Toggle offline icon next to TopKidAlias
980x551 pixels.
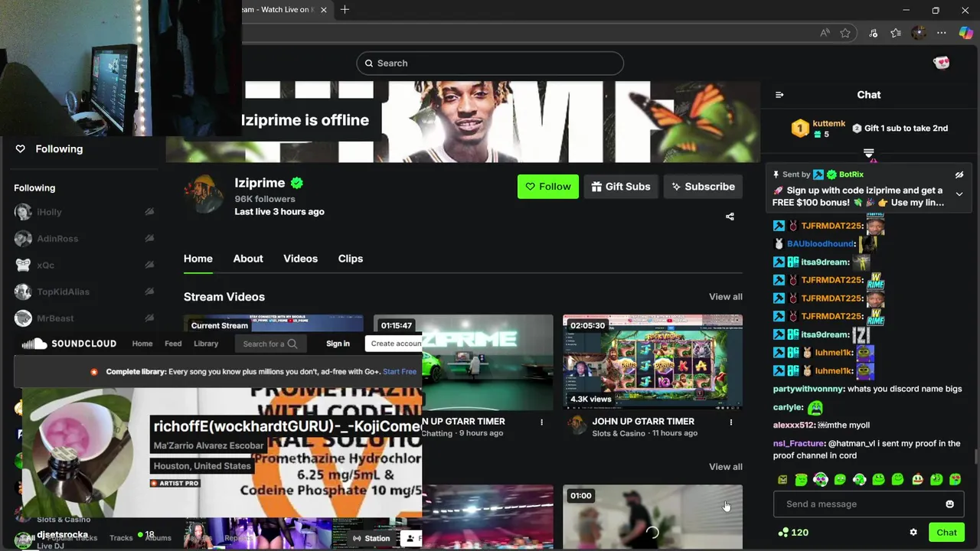click(149, 292)
